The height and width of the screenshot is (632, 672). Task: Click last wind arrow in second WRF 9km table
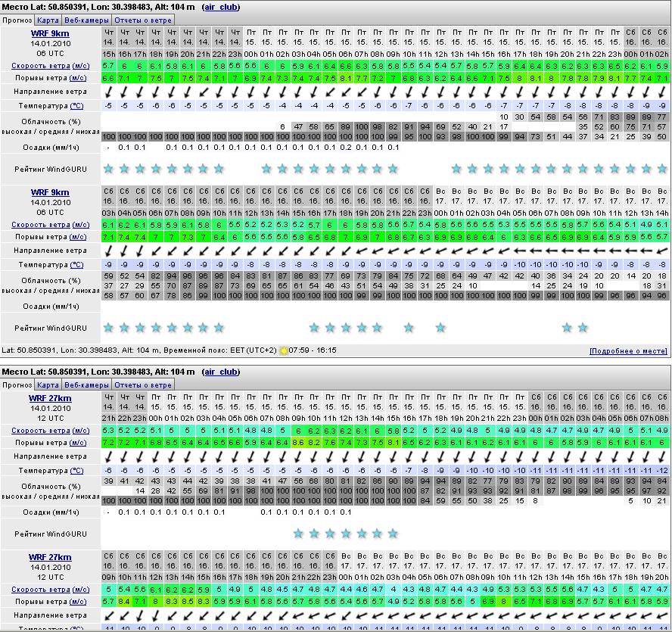662,251
